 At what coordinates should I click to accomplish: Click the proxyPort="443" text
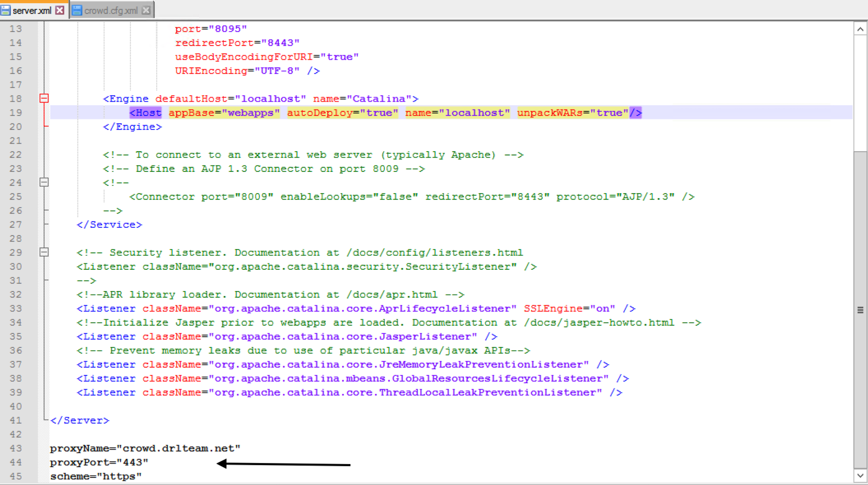point(99,462)
